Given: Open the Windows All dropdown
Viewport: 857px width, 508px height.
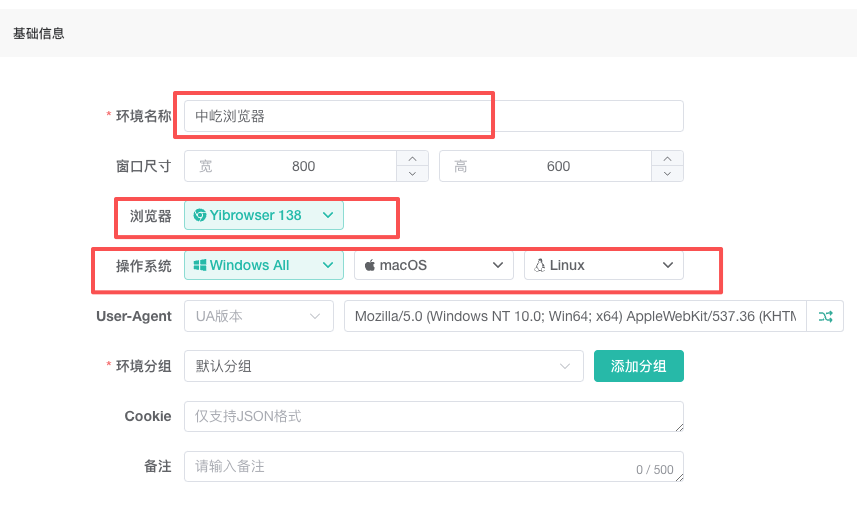Looking at the screenshot, I should [x=327, y=265].
